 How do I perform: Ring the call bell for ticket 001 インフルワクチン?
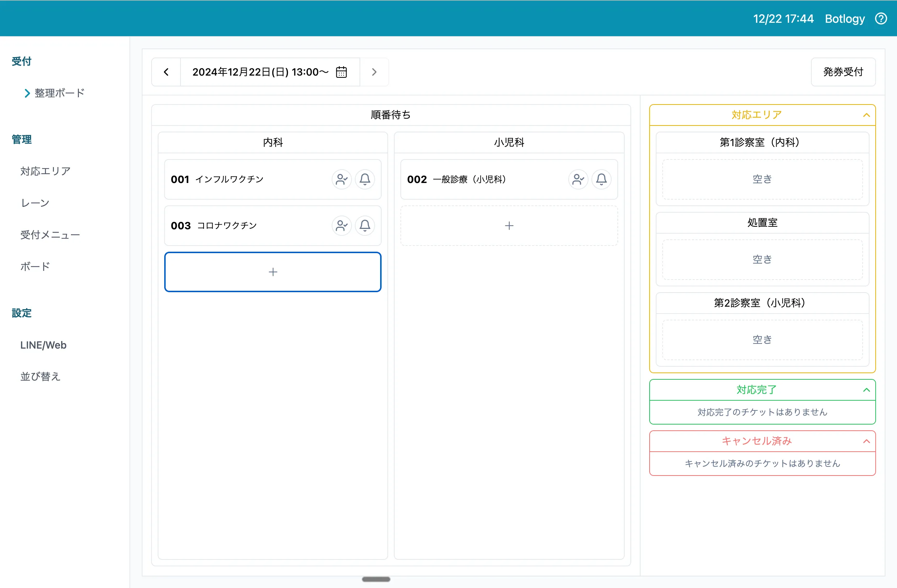click(365, 179)
